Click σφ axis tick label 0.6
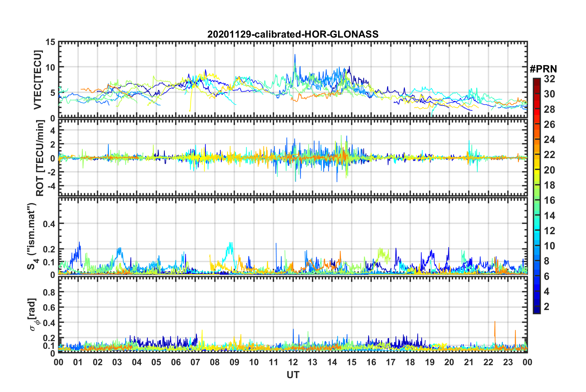 [49, 308]
